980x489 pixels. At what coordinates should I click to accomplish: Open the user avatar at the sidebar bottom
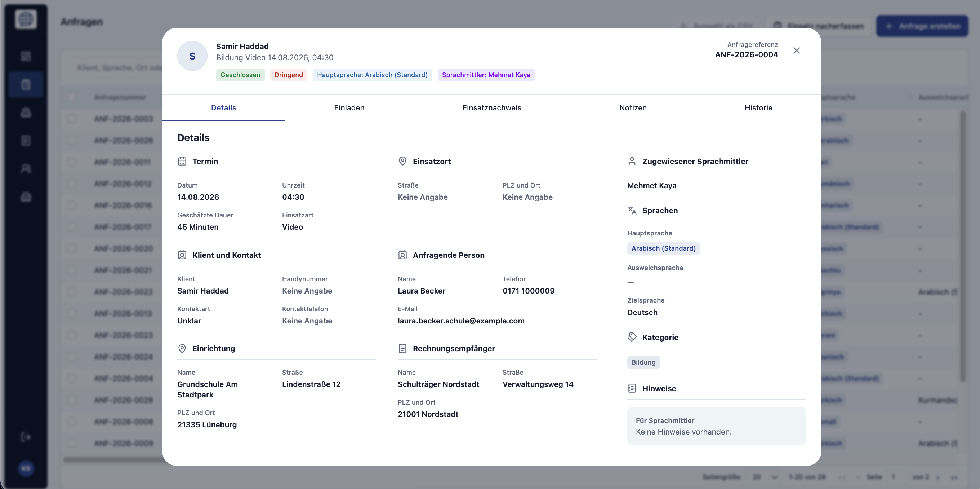(26, 468)
